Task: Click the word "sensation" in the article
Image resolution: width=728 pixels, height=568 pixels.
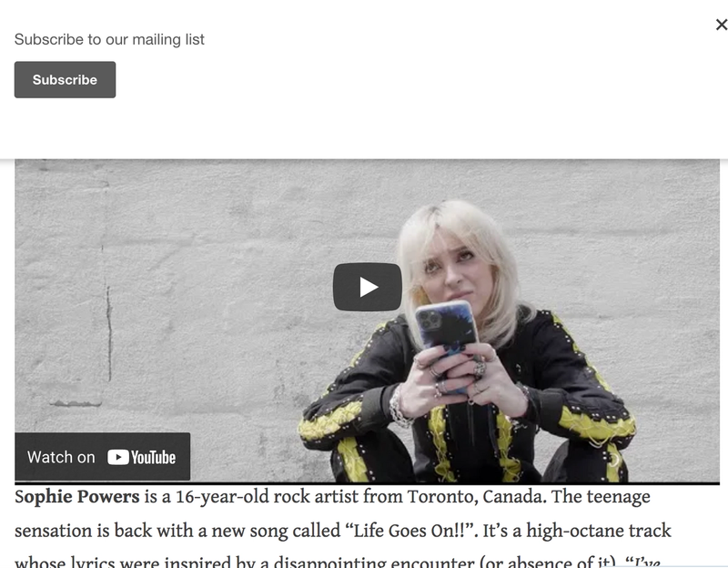Action: [54, 531]
